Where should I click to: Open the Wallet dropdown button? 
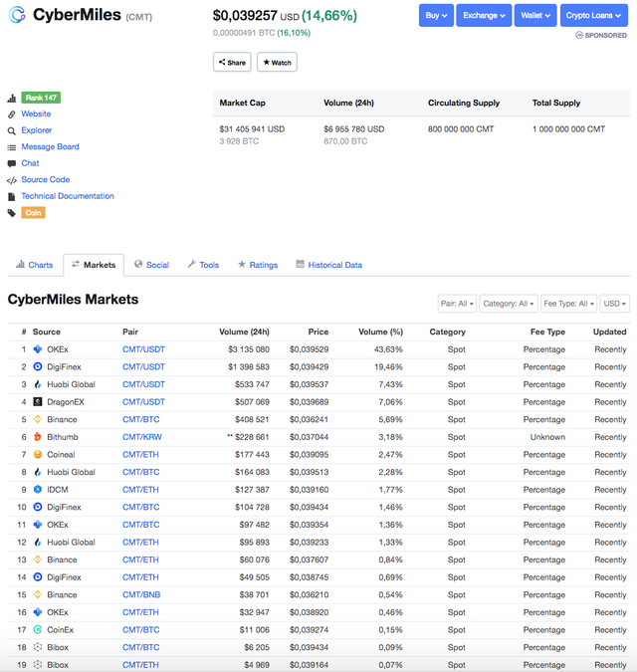535,15
